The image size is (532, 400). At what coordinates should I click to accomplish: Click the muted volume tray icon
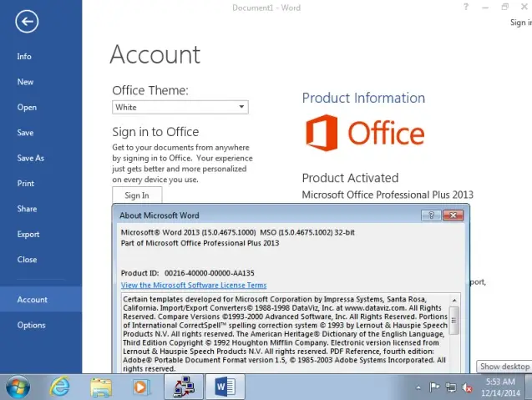467,387
